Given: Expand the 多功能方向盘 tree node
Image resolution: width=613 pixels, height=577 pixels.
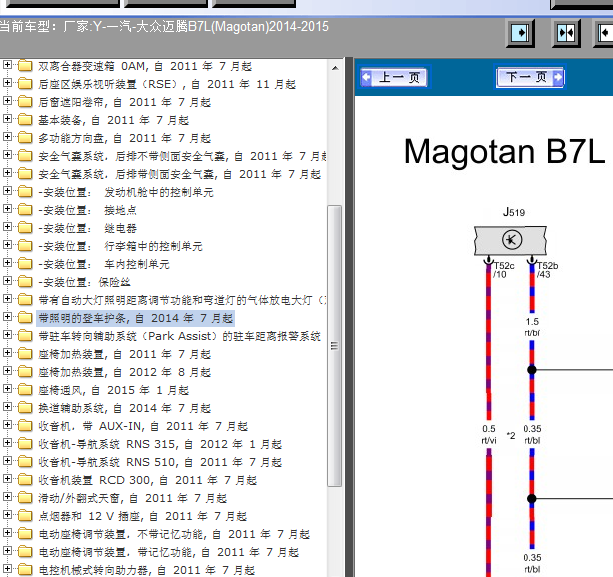Looking at the screenshot, I should coord(7,136).
